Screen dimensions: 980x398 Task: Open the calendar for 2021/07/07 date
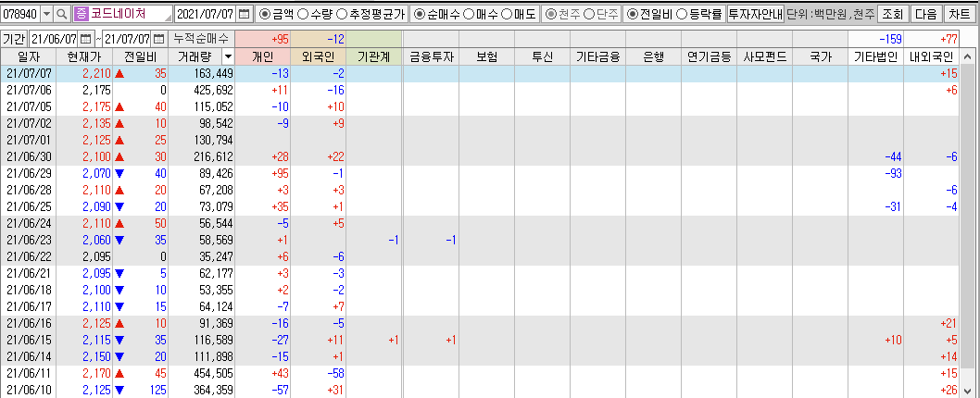coord(245,14)
